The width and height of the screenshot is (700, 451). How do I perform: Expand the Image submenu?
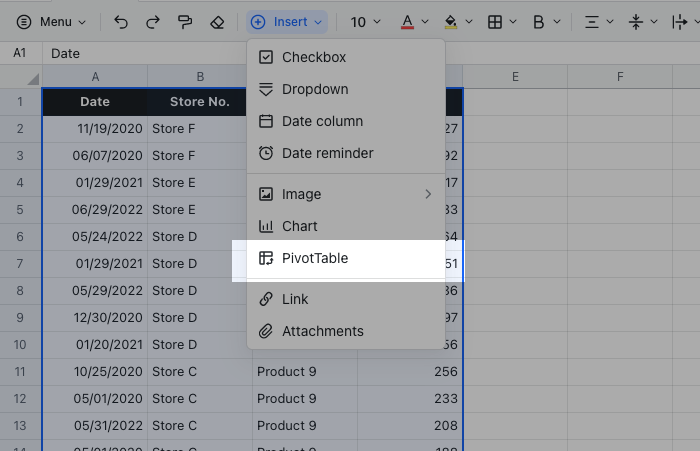click(345, 194)
